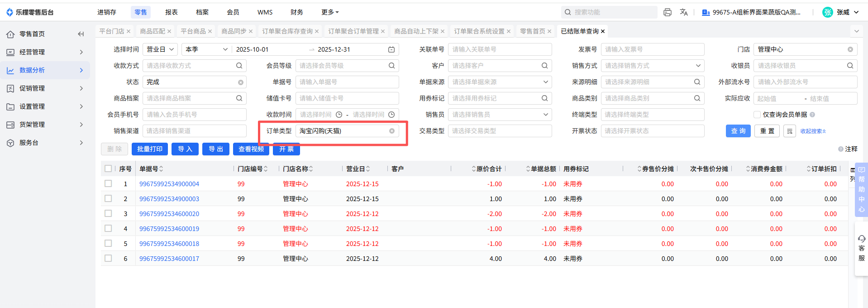Click search icon in 商品档案 field
The image size is (868, 308).
pos(239,98)
